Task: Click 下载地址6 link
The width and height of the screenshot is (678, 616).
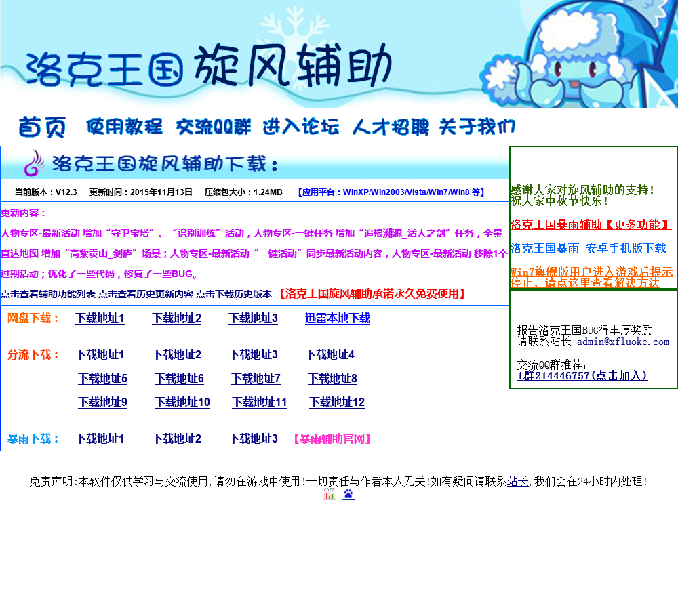Action: pos(180,379)
